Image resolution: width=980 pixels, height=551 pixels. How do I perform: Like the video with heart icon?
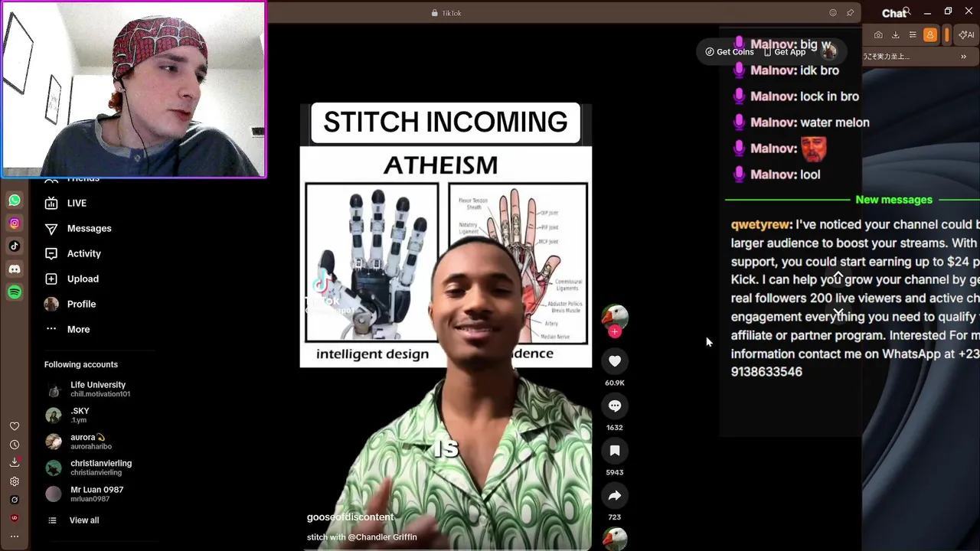coord(615,361)
